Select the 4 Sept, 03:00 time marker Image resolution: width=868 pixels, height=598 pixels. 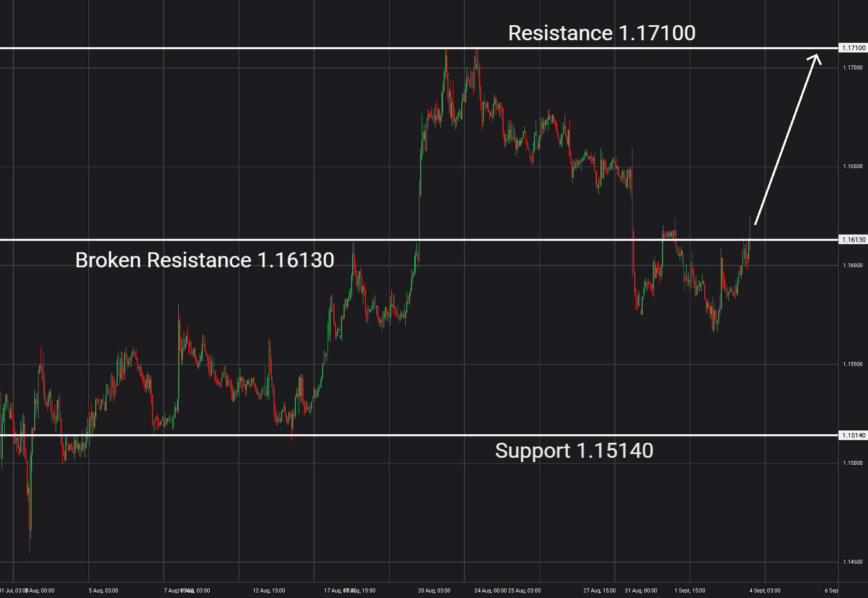[765, 591]
